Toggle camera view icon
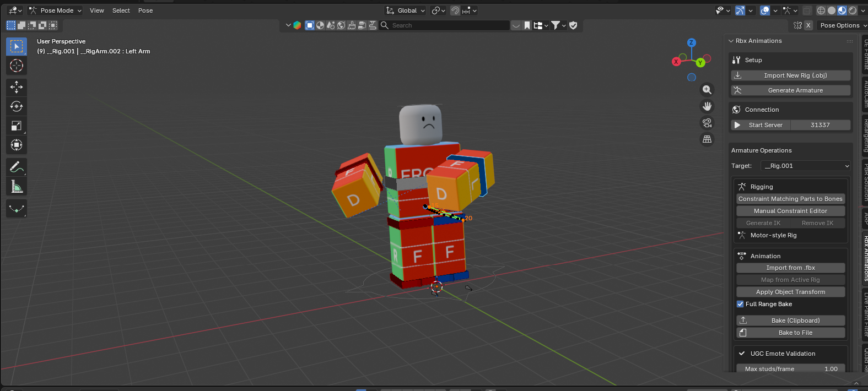The height and width of the screenshot is (391, 868). pos(707,123)
